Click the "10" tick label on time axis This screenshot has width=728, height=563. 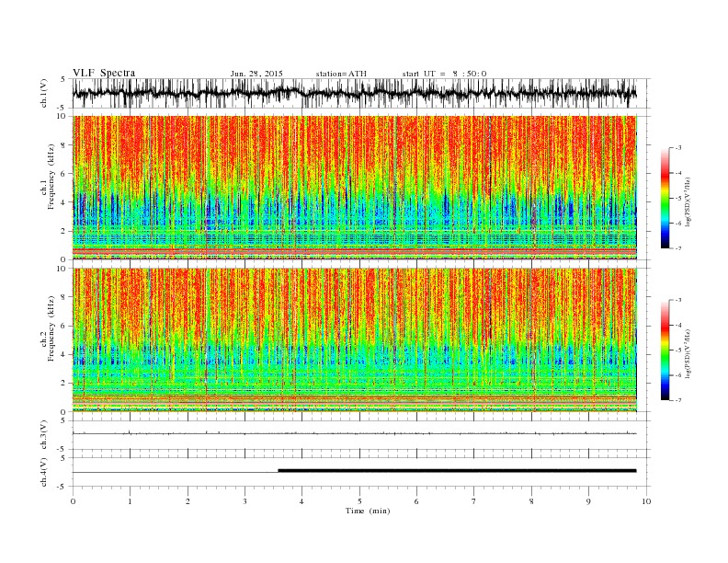coord(646,501)
